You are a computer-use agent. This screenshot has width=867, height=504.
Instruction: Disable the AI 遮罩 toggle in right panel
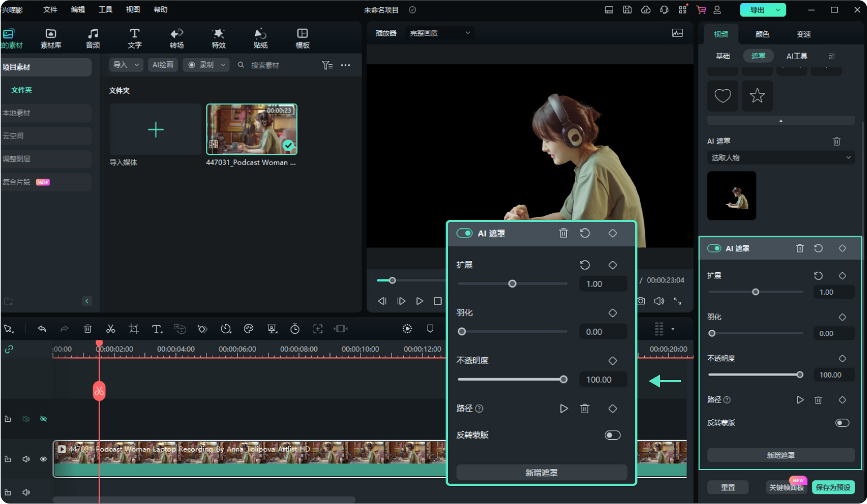coord(714,248)
